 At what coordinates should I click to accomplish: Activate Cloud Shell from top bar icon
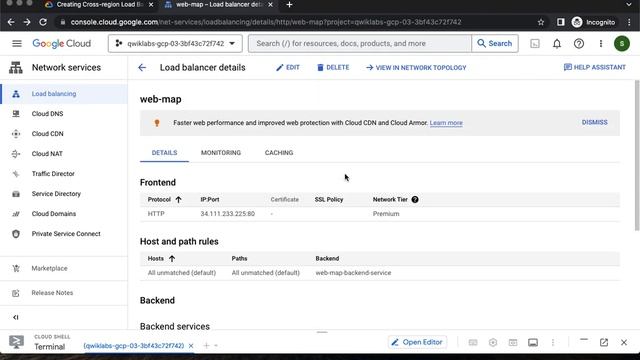coord(535,43)
